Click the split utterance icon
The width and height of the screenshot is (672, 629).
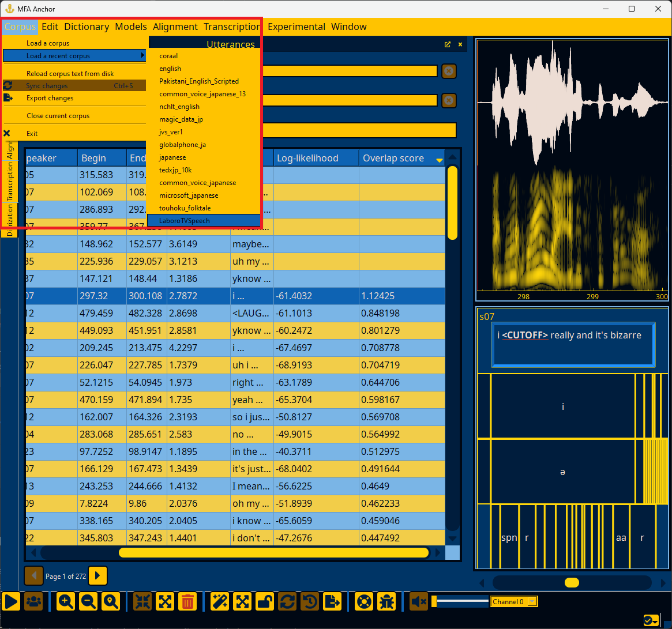pos(165,601)
